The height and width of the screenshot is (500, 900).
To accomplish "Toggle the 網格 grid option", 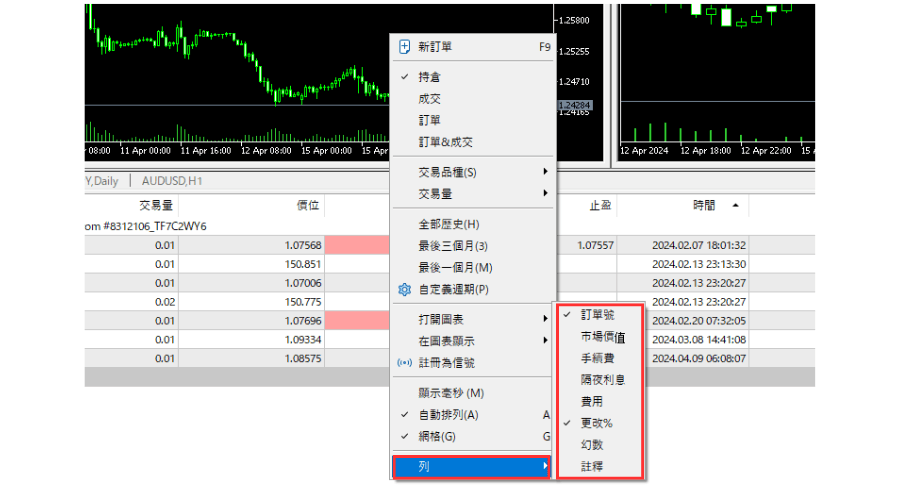I will [436, 437].
